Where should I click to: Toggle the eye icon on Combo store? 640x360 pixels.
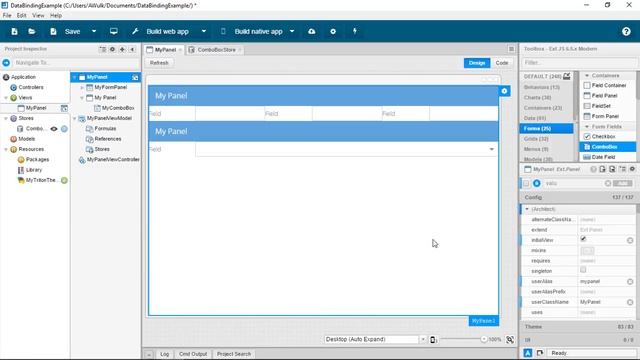coord(54,129)
